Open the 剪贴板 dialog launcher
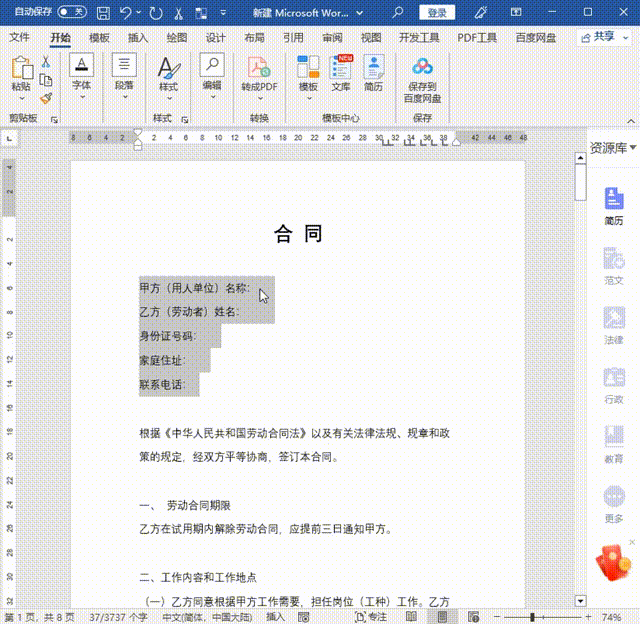Screen dimensions: 640x624 click(x=54, y=120)
